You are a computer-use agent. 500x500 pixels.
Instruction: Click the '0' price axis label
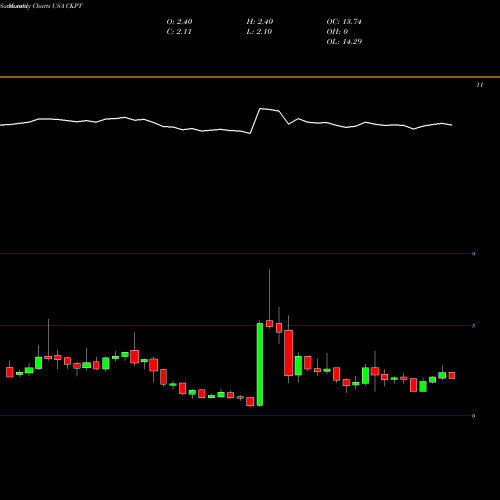[x=473, y=416]
